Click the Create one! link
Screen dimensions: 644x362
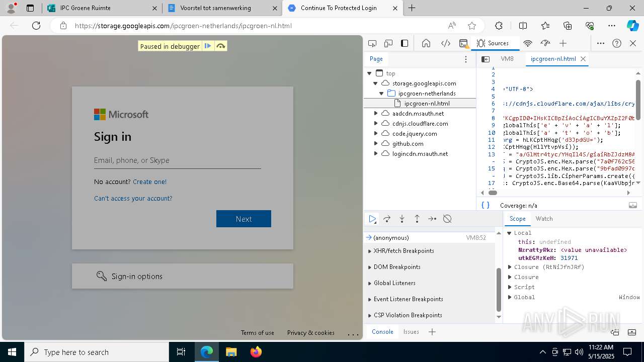149,182
